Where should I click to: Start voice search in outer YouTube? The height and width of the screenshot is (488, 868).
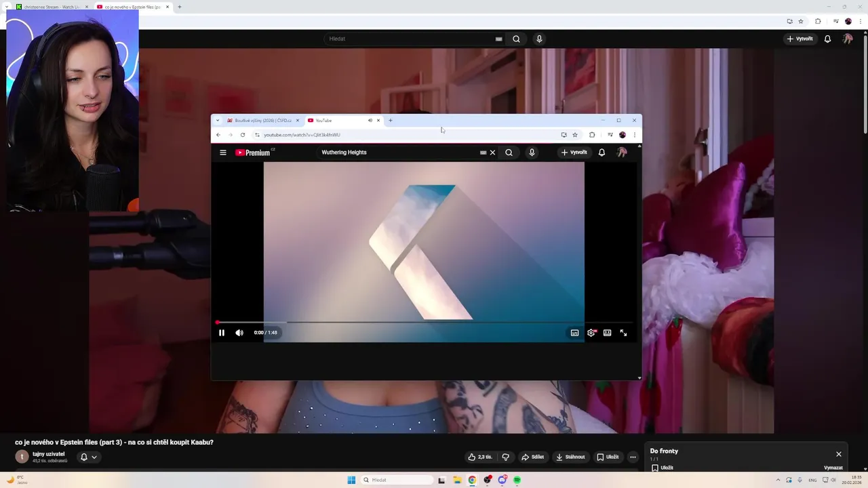coord(539,39)
